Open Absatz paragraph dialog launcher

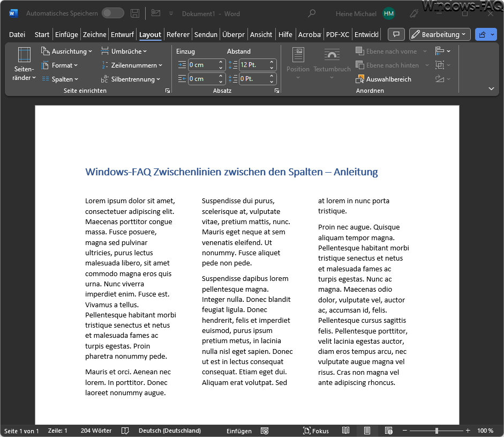[x=277, y=91]
